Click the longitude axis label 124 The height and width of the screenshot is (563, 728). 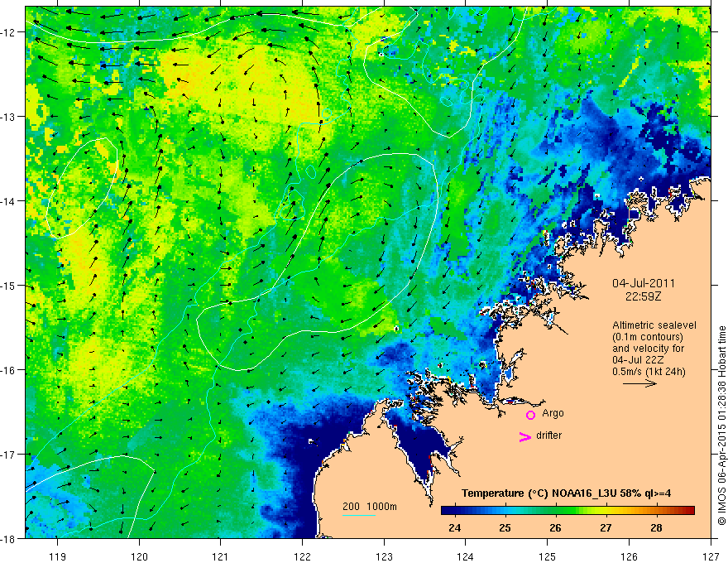coord(466,556)
